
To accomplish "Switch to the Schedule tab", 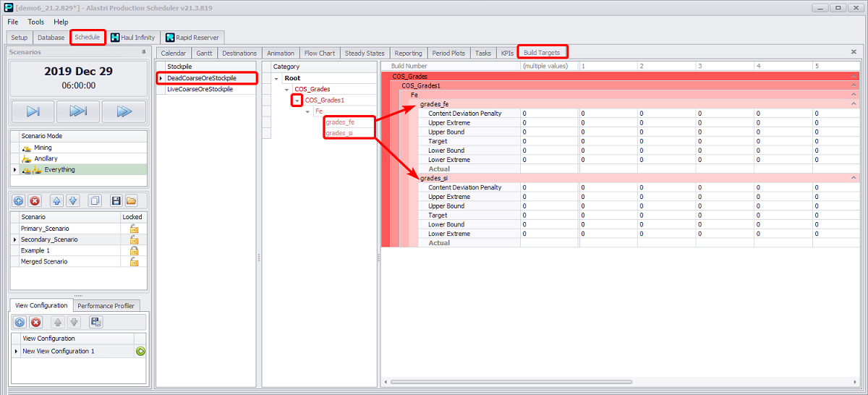I will [88, 37].
